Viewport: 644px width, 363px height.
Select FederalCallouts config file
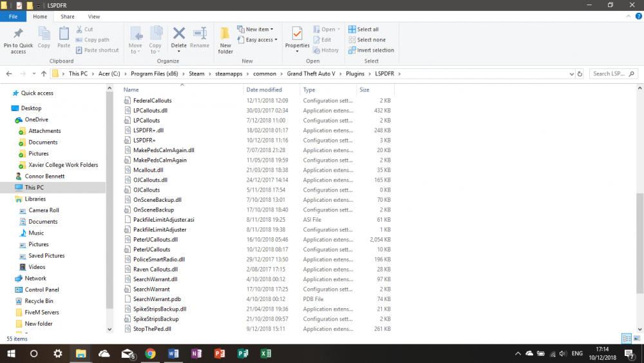click(153, 101)
